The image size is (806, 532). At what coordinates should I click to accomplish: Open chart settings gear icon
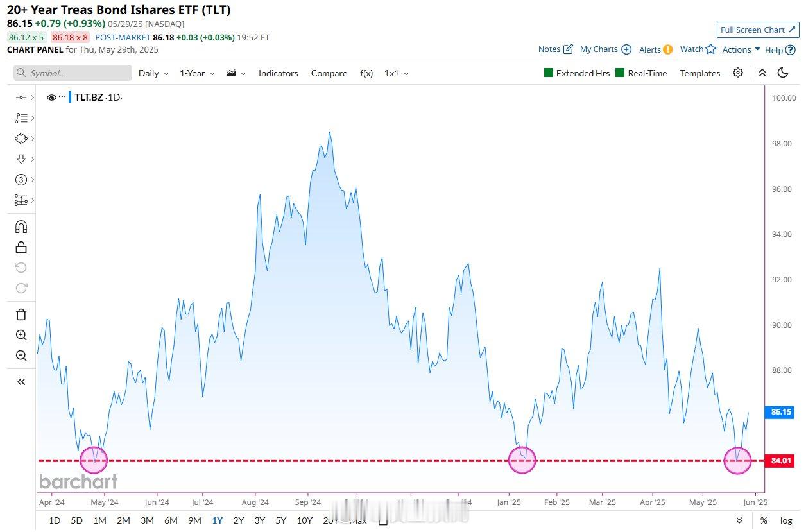738,73
